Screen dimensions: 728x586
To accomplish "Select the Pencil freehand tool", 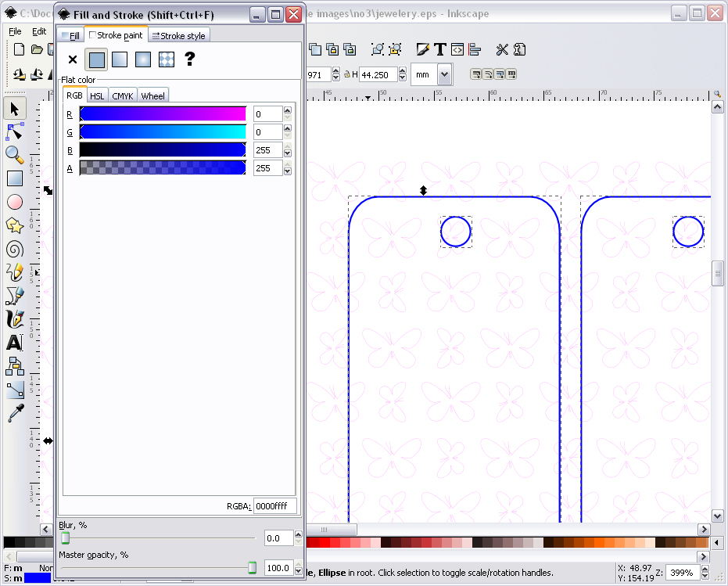I will [x=15, y=273].
